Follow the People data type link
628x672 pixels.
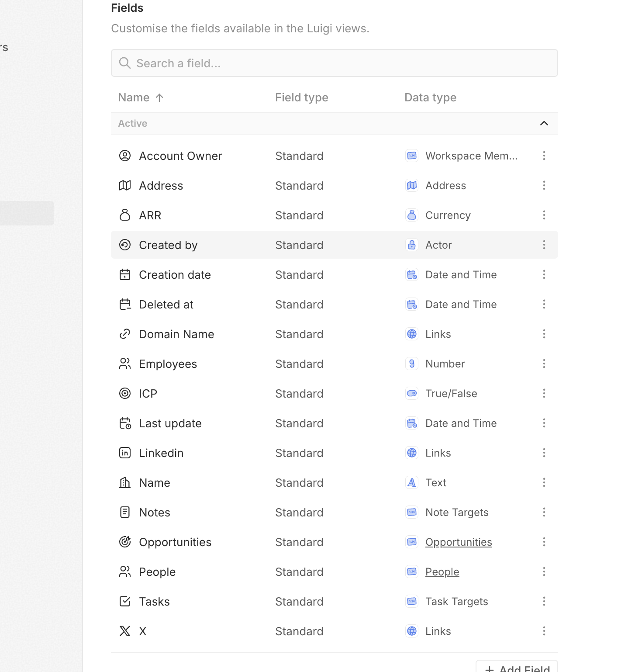(442, 572)
